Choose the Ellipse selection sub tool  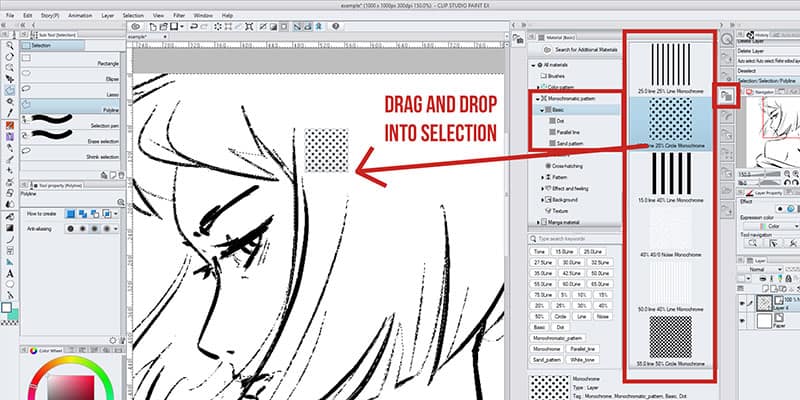click(x=71, y=76)
